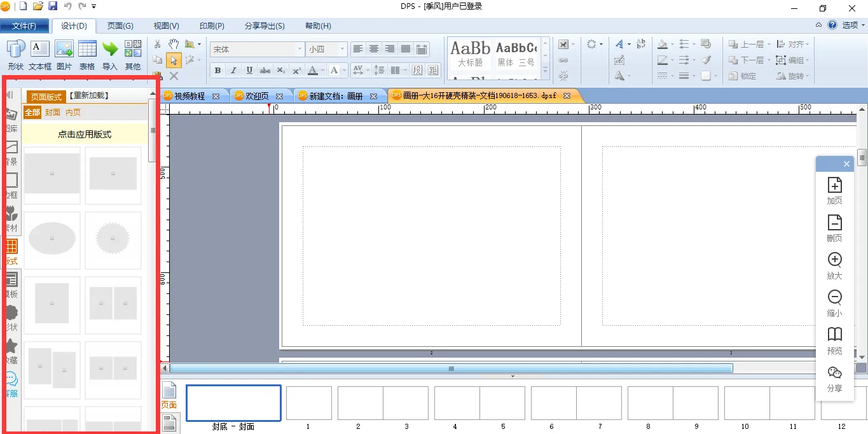Click the undo arrow in title bar
The height and width of the screenshot is (434, 868).
(68, 6)
